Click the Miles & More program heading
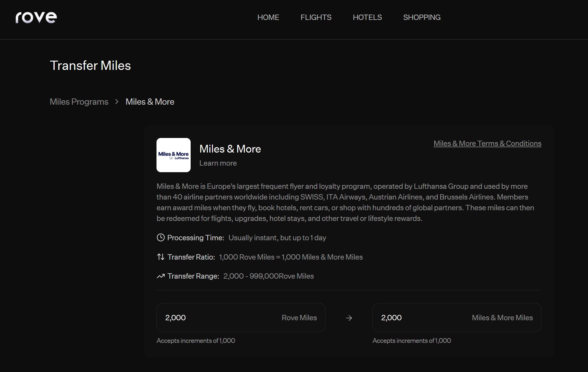Image resolution: width=588 pixels, height=372 pixels. (x=230, y=149)
